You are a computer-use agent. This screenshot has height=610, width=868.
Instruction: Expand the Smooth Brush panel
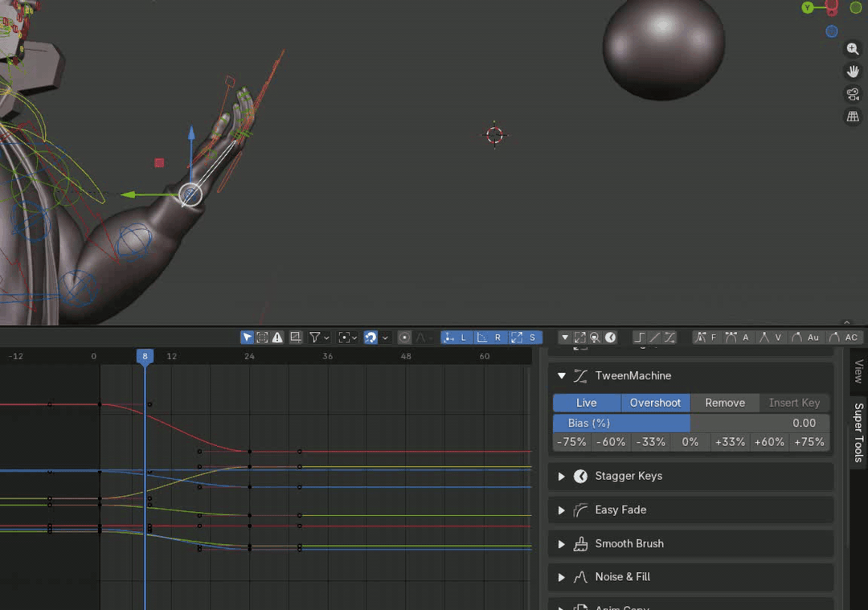pyautogui.click(x=561, y=543)
